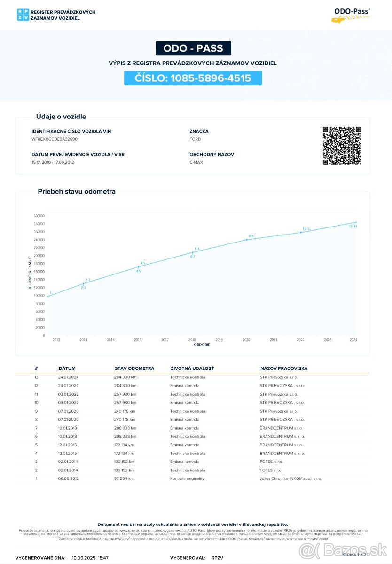
Task: Click the Július Chromko-INKOM workplace name
Action: click(x=290, y=478)
